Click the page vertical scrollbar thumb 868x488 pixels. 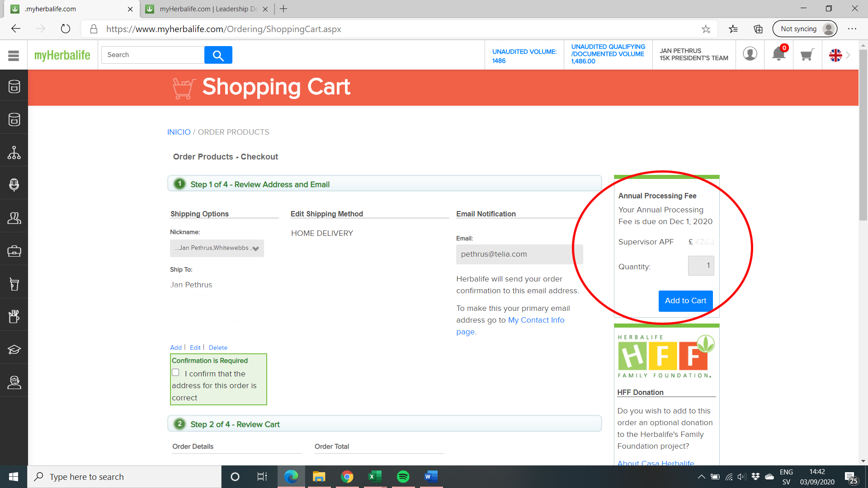point(863,136)
